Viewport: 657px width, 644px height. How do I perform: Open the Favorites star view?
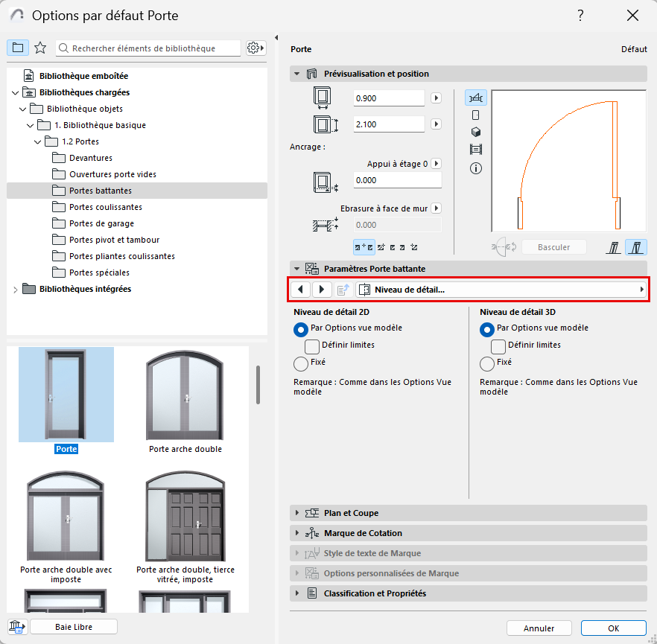tap(40, 48)
